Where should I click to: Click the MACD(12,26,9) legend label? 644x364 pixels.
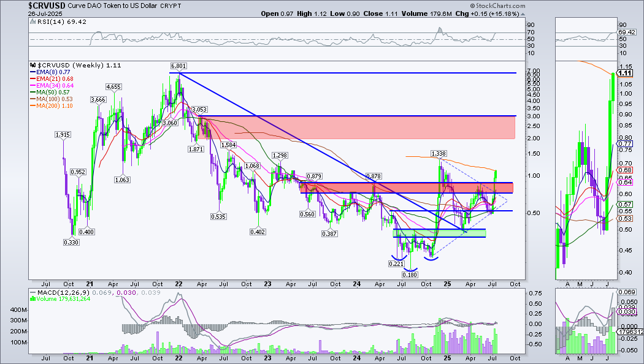[64, 292]
